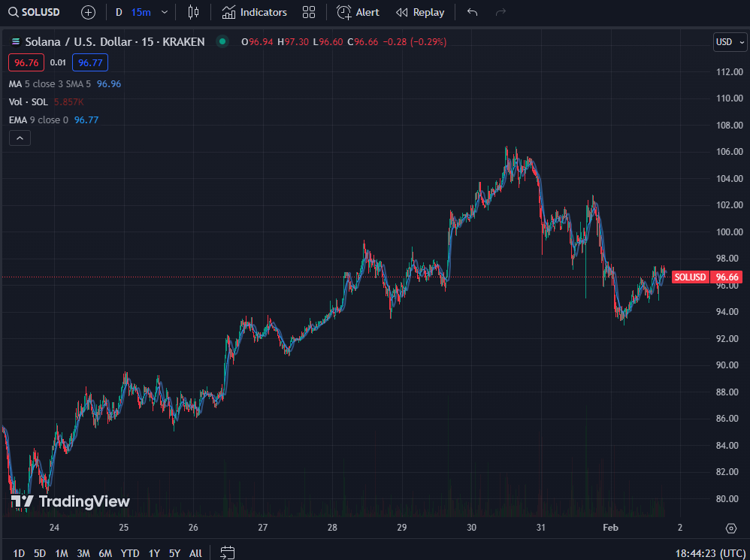The width and height of the screenshot is (750, 560).
Task: Open the USD currency dropdown
Action: (x=730, y=42)
